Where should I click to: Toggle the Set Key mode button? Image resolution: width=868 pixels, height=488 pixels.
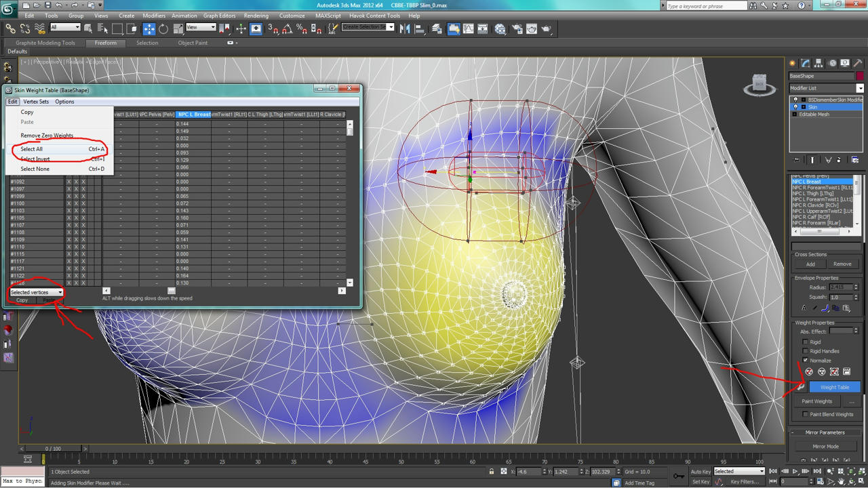[x=702, y=482]
